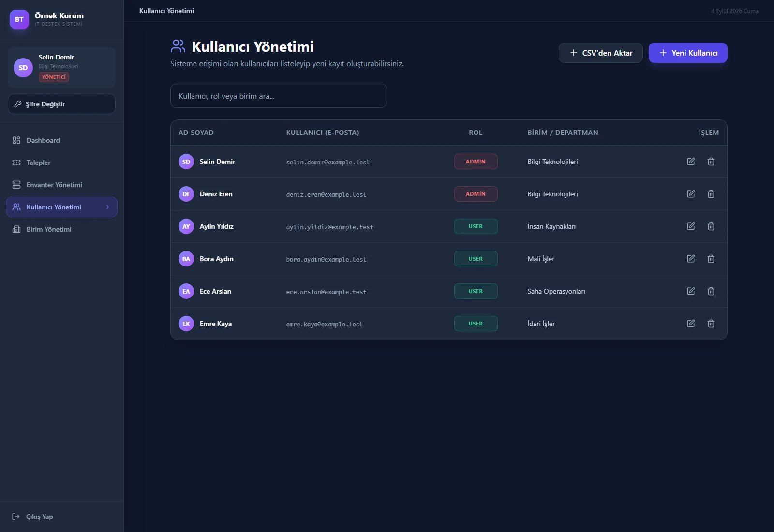Screen dimensions: 774x532
Task: Go to the Talepler page
Action: 61,163
